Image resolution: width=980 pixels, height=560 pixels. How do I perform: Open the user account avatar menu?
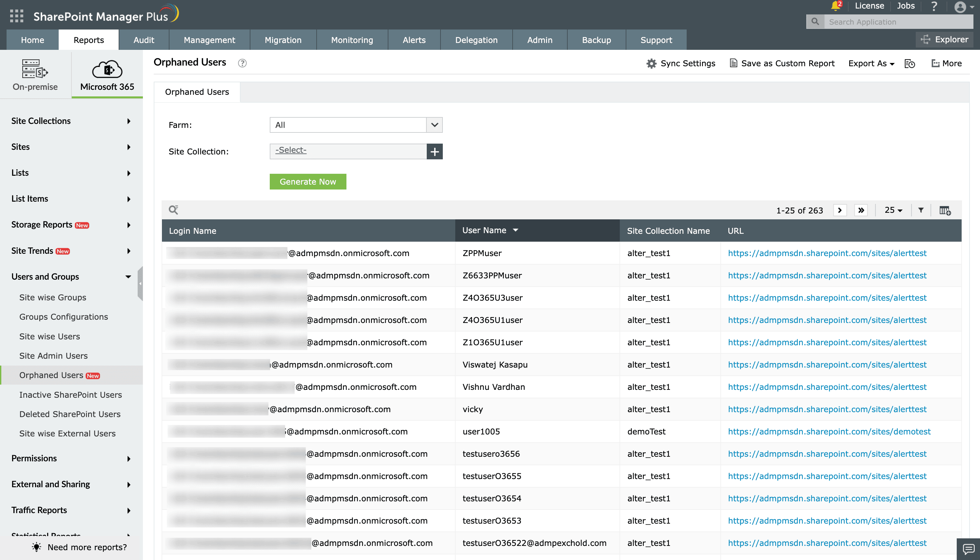964,7
